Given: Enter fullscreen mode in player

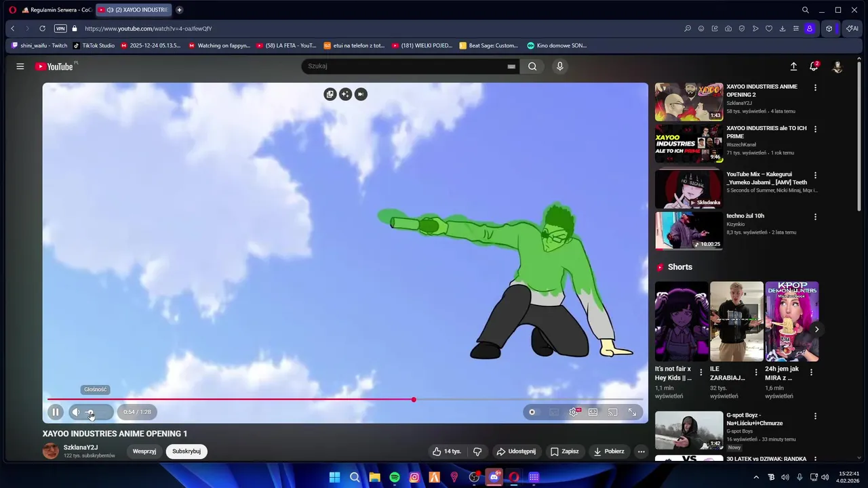Looking at the screenshot, I should click(x=632, y=412).
